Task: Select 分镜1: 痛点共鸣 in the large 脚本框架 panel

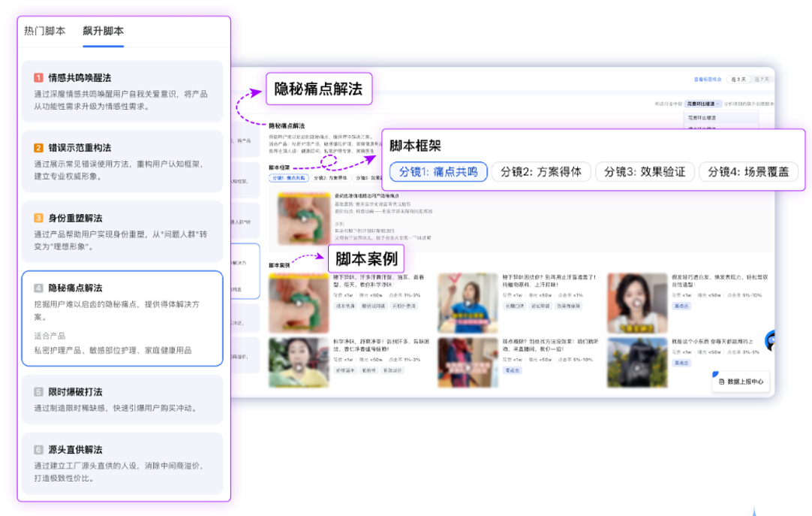Action: click(438, 172)
